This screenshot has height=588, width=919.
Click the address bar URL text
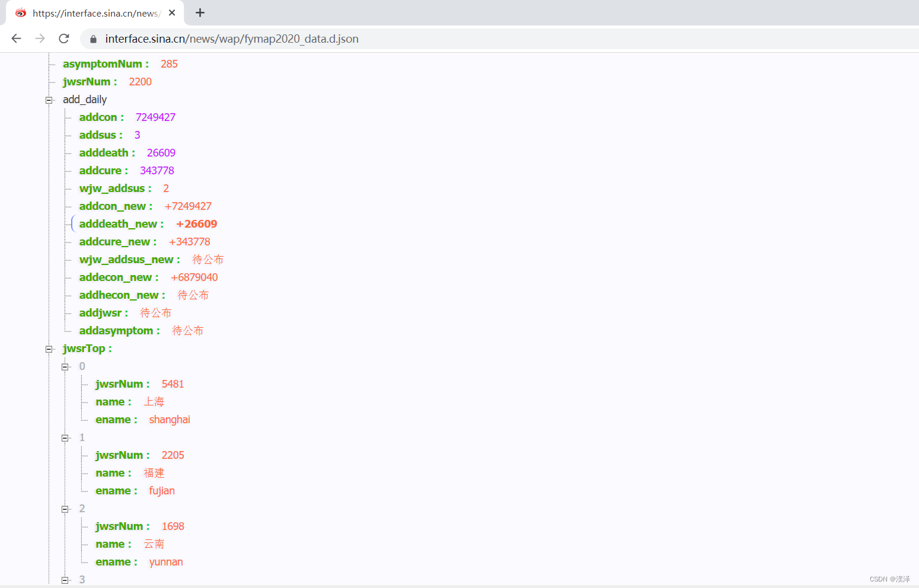231,39
